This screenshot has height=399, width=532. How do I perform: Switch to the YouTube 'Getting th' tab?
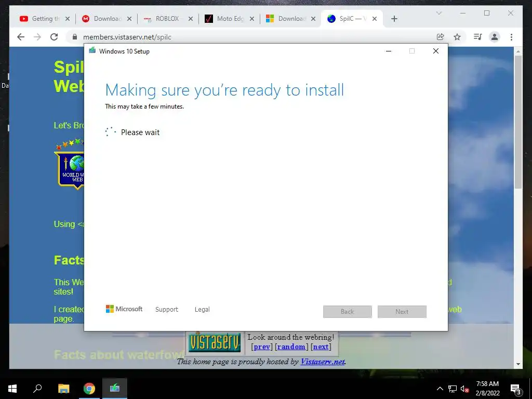[45, 19]
